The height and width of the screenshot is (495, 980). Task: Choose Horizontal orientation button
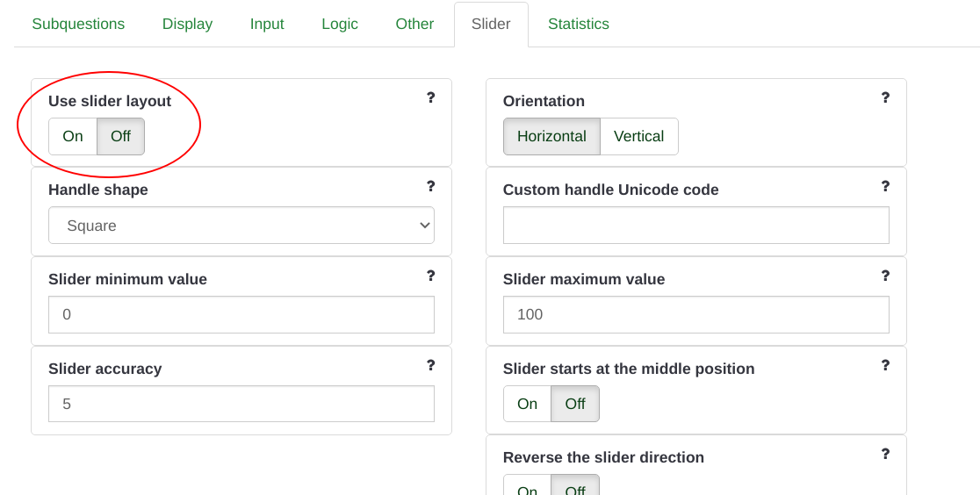(551, 136)
